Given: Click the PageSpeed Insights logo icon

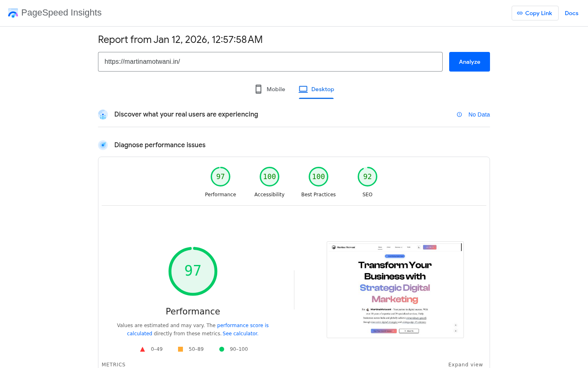Looking at the screenshot, I should pos(13,13).
